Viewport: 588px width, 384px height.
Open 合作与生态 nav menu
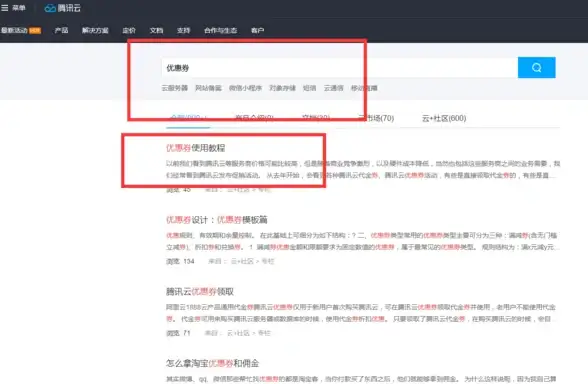220,30
